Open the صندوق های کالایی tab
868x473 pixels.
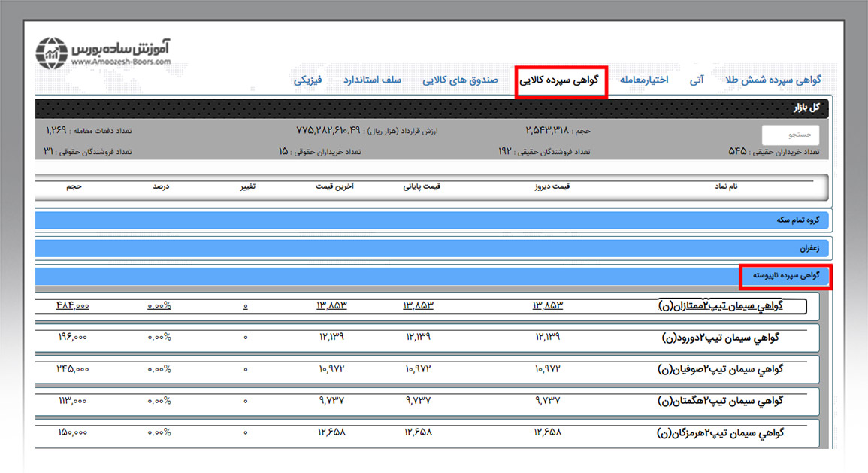(x=460, y=80)
